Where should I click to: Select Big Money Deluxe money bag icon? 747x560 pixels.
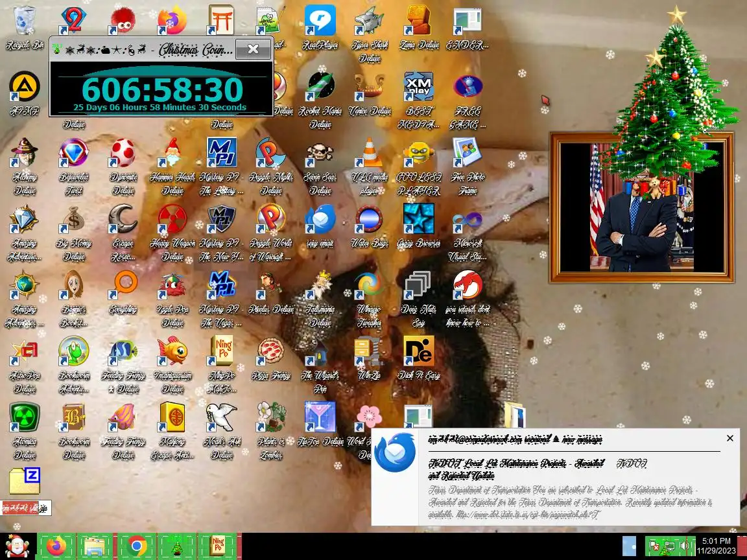click(74, 233)
